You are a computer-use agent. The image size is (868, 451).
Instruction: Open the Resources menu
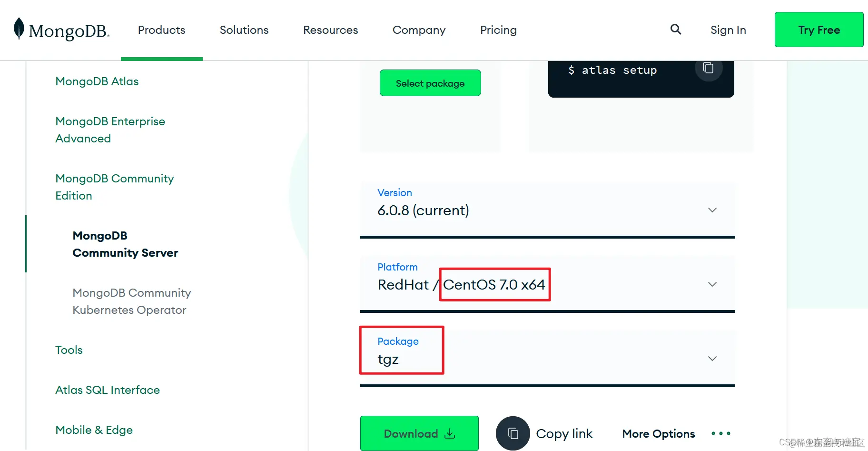point(331,30)
